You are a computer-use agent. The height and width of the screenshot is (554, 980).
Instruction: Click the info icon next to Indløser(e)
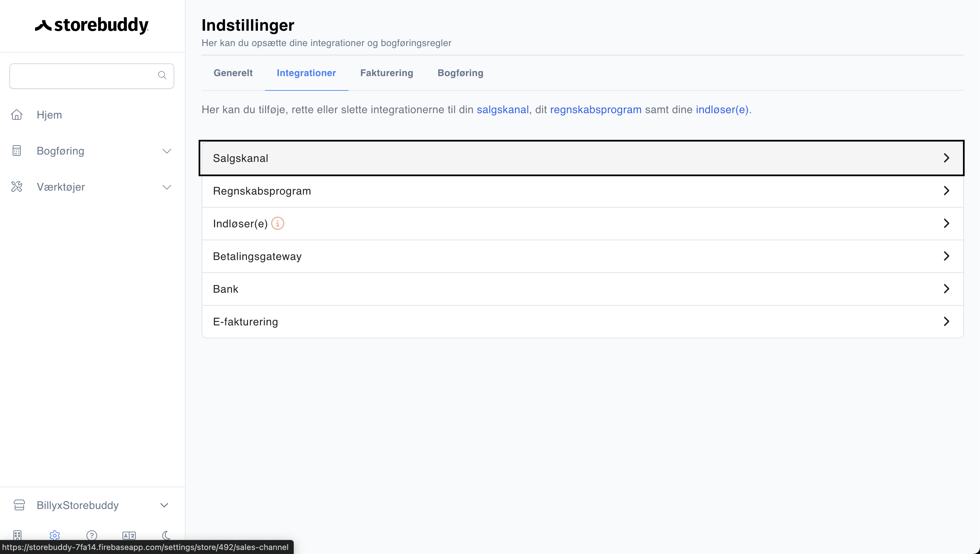(278, 223)
